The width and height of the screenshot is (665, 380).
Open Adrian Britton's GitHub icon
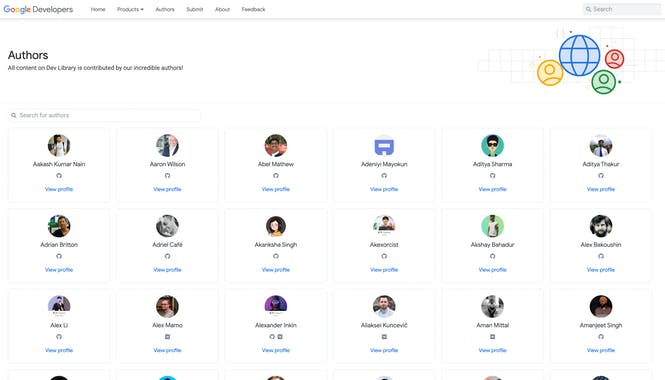pyautogui.click(x=59, y=256)
